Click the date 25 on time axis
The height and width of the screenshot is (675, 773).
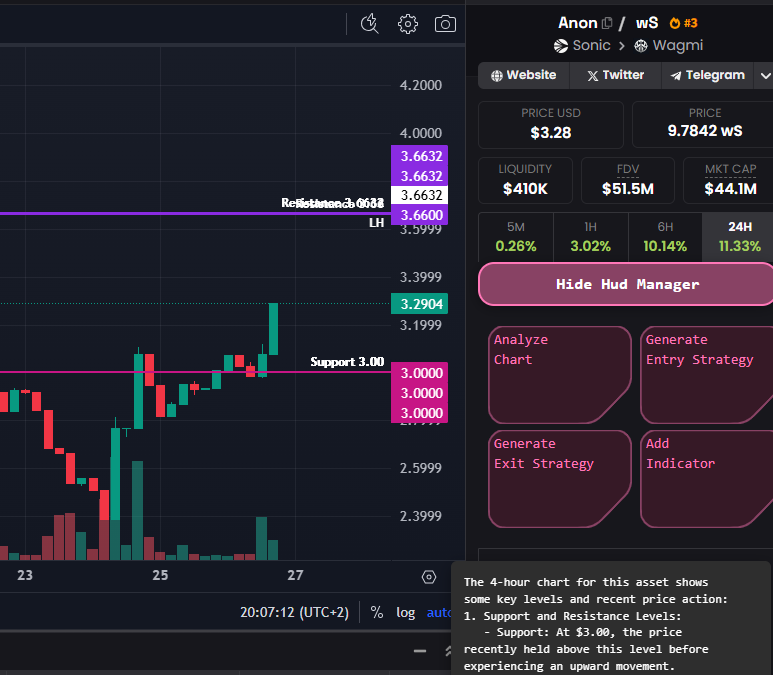(160, 575)
